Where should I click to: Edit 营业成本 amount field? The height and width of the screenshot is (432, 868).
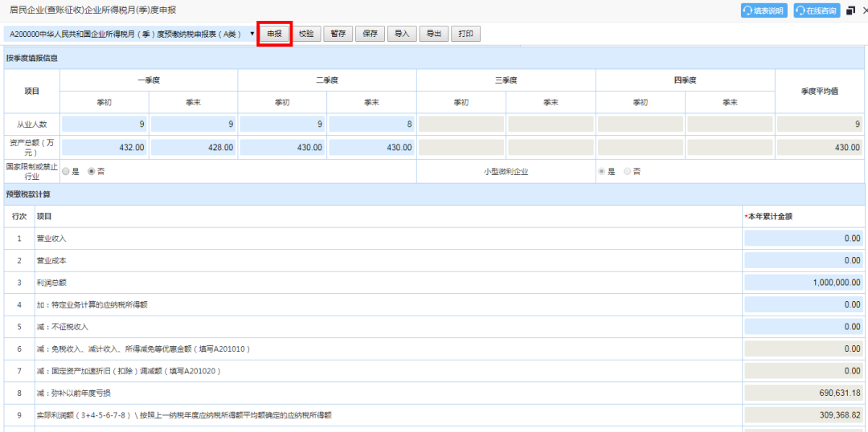point(804,260)
